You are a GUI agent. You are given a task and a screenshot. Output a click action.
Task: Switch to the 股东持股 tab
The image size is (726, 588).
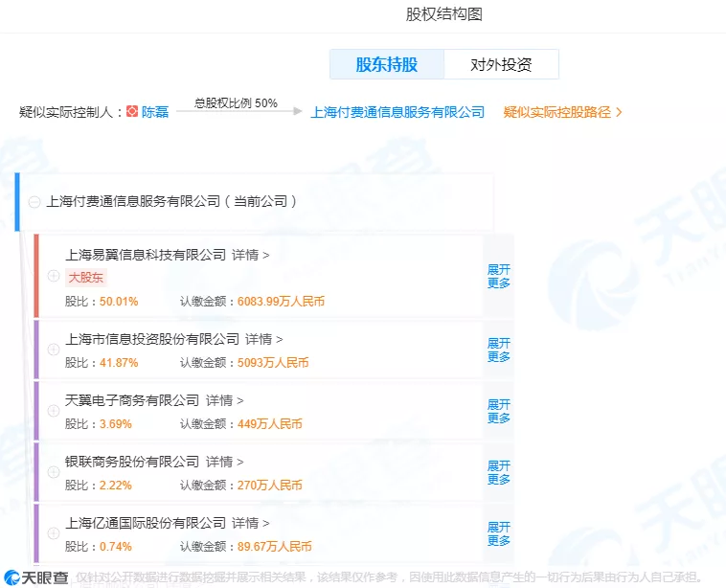[x=387, y=64]
